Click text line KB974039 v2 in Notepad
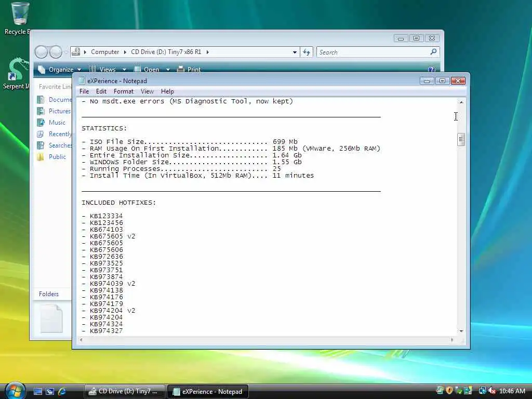 [x=109, y=284]
